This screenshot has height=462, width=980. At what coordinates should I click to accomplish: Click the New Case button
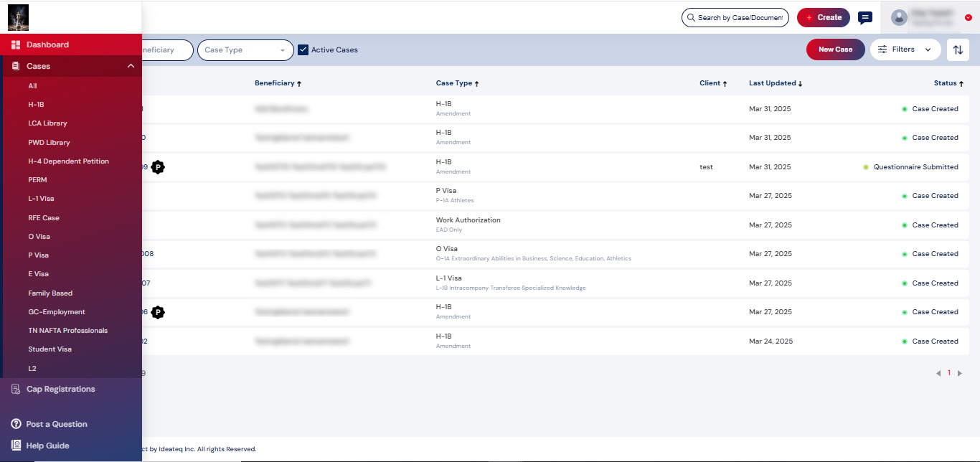coord(836,49)
